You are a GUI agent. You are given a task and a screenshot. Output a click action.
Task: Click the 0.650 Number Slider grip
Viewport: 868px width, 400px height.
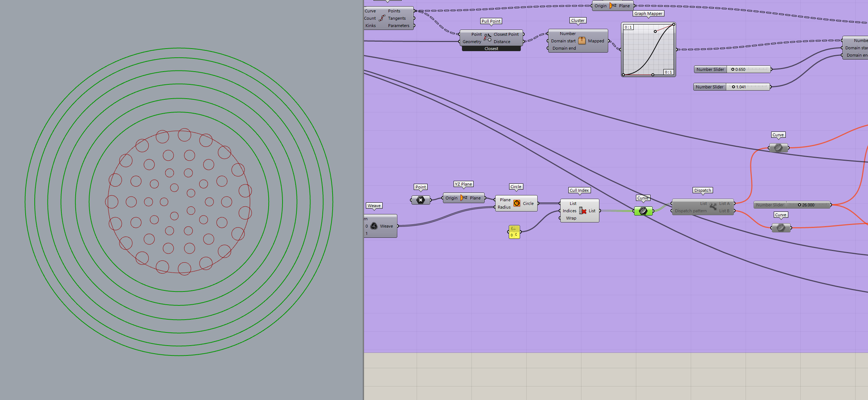click(x=732, y=69)
